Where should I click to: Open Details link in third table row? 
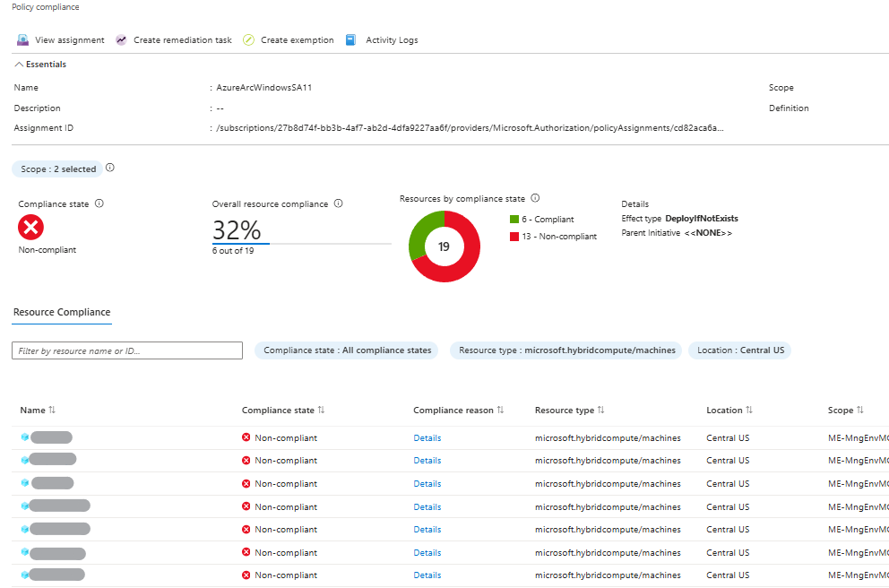[427, 484]
